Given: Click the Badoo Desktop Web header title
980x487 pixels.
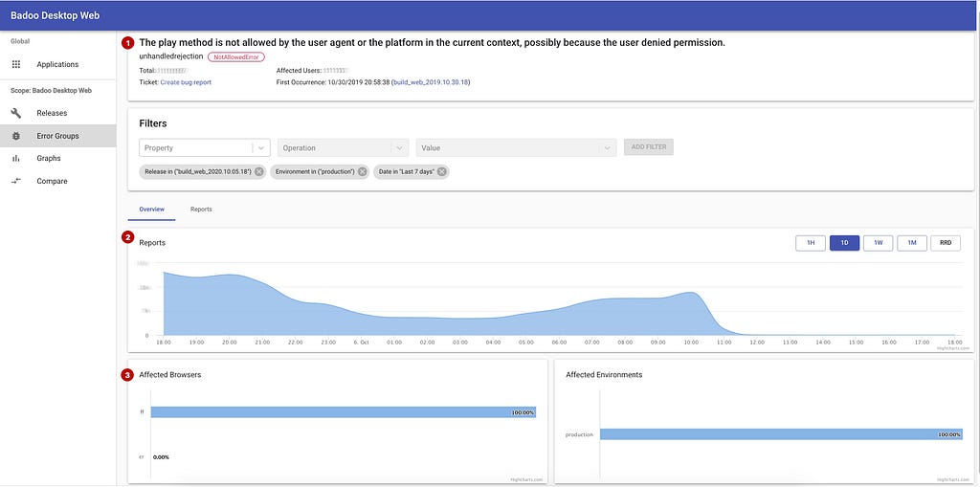Looking at the screenshot, I should click(x=55, y=15).
